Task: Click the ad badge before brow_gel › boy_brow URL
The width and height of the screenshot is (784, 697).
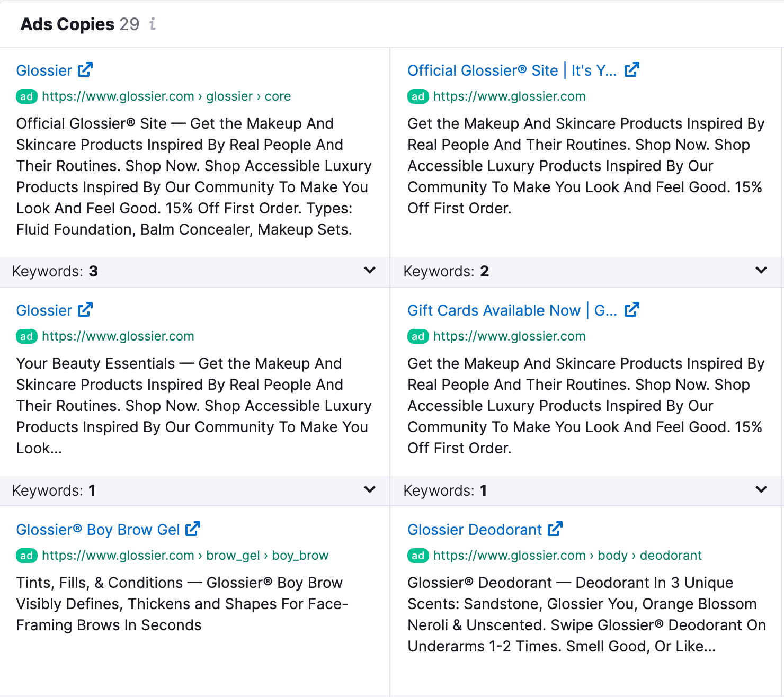Action: [26, 556]
